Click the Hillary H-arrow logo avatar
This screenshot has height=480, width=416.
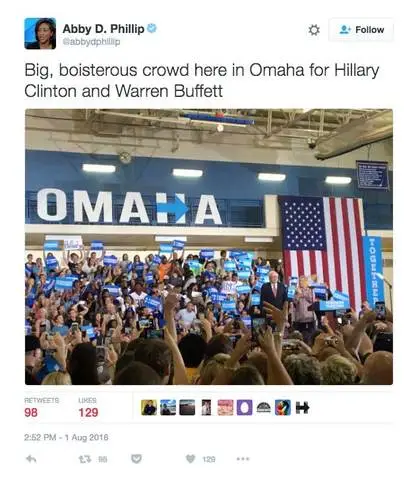[x=302, y=407]
